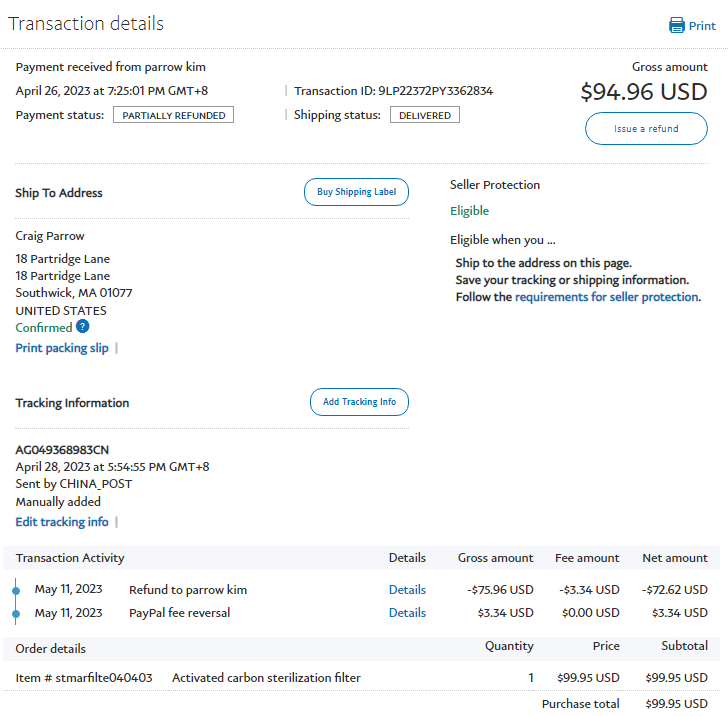
Task: Open the Print packing slip link
Action: click(62, 348)
